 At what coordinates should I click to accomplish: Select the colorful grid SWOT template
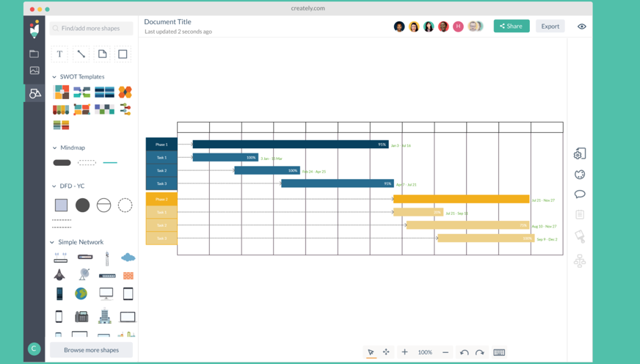point(61,92)
